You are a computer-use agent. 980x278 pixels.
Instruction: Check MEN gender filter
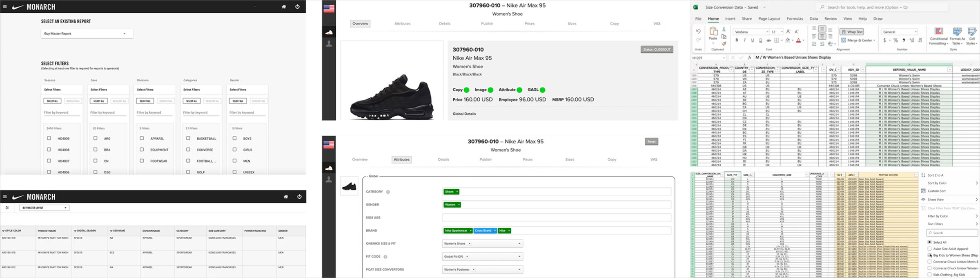(x=234, y=161)
